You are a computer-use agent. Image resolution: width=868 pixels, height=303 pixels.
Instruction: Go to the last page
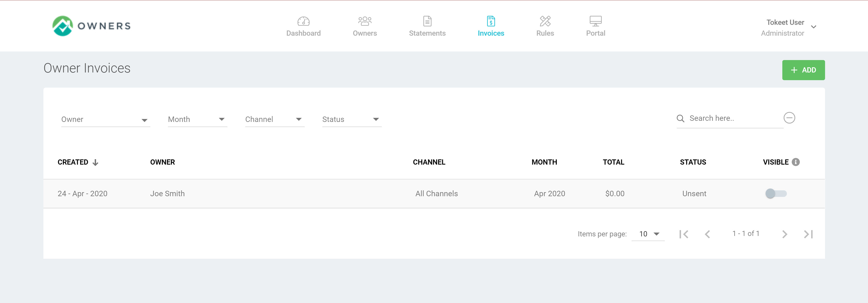tap(808, 234)
